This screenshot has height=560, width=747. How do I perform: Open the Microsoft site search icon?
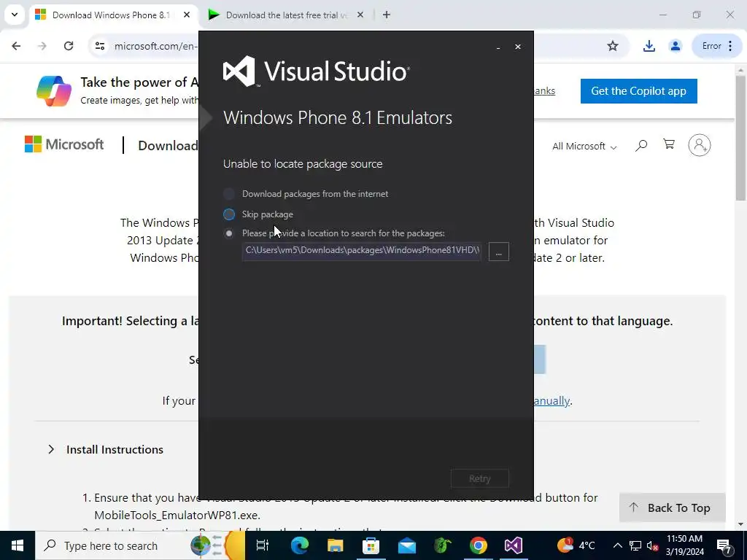coord(641,145)
